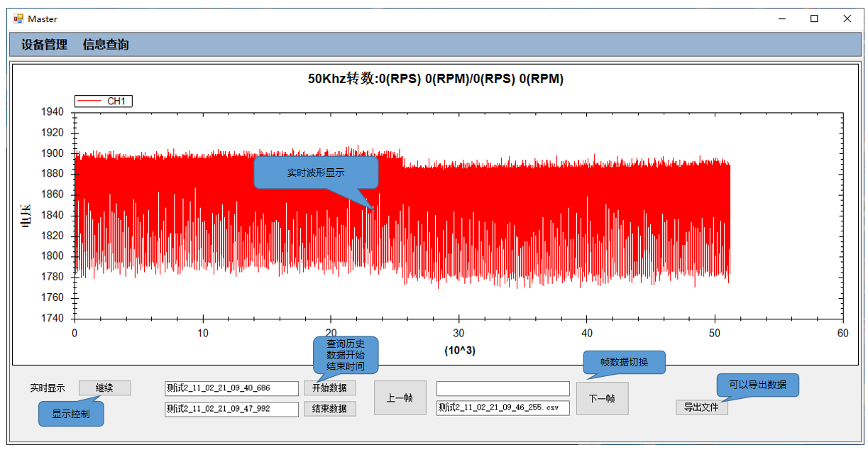Select the csv filename field ending in 09_46_255.csv
The width and height of the screenshot is (868, 450).
[502, 407]
